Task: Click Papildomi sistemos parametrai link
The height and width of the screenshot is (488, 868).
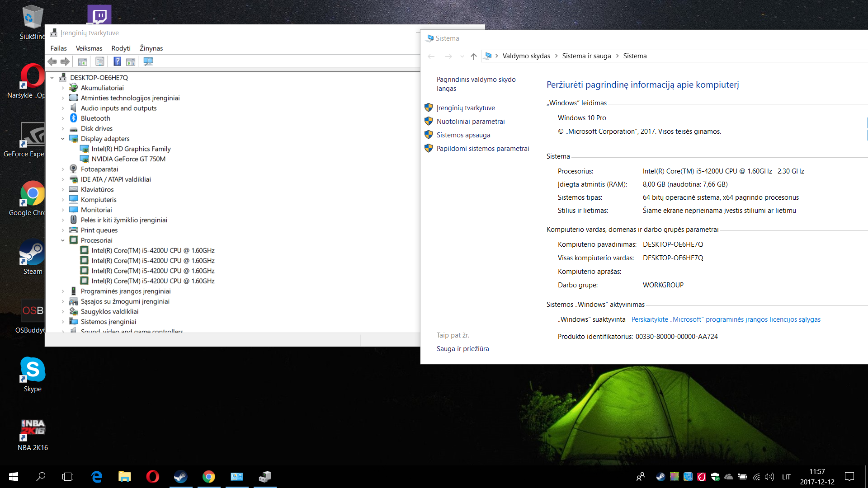Action: [x=483, y=149]
